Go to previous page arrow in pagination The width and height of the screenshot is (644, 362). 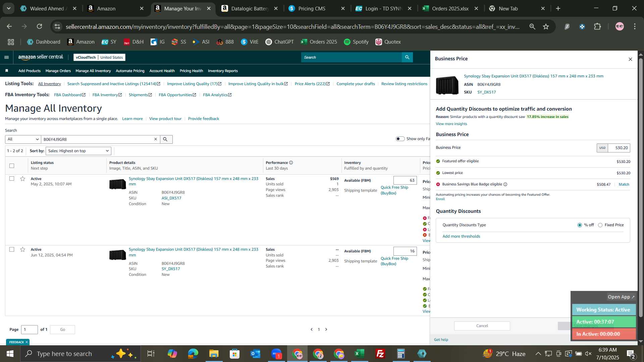pyautogui.click(x=312, y=329)
